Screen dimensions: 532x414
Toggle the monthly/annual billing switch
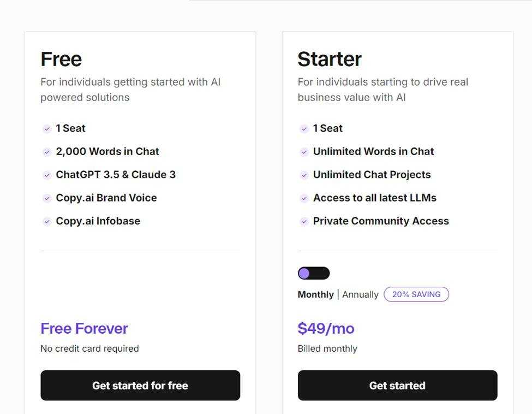point(314,273)
